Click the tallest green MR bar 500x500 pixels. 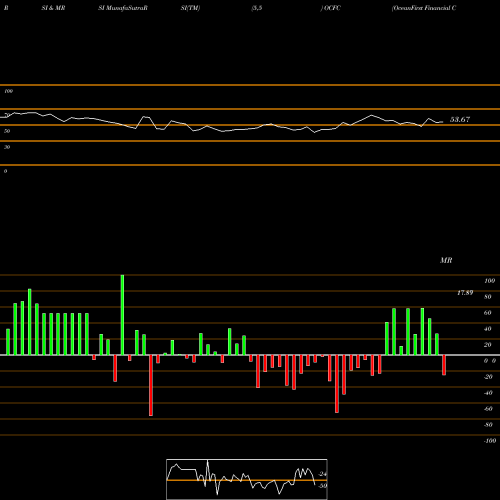tap(122, 315)
